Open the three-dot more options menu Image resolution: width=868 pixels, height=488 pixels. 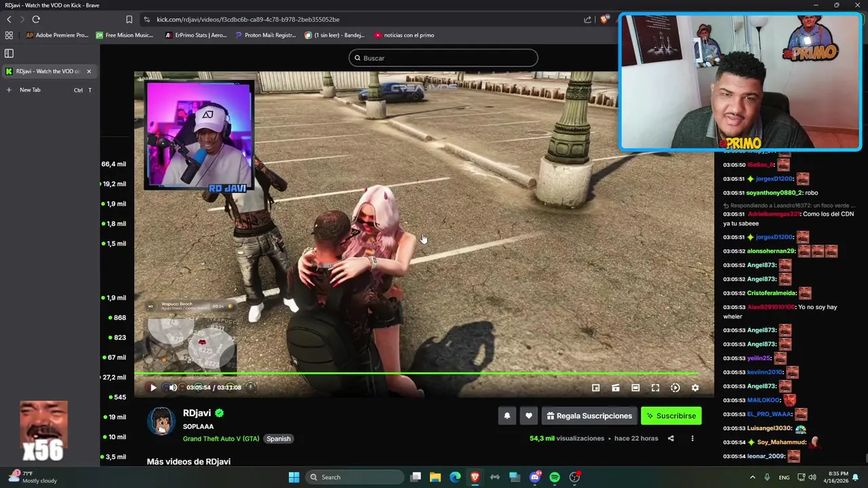coord(692,439)
